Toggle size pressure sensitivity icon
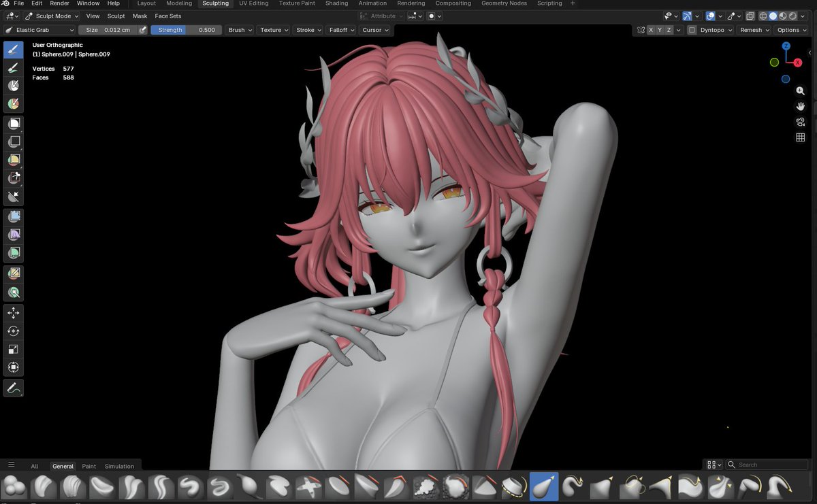The image size is (817, 504). (x=142, y=30)
